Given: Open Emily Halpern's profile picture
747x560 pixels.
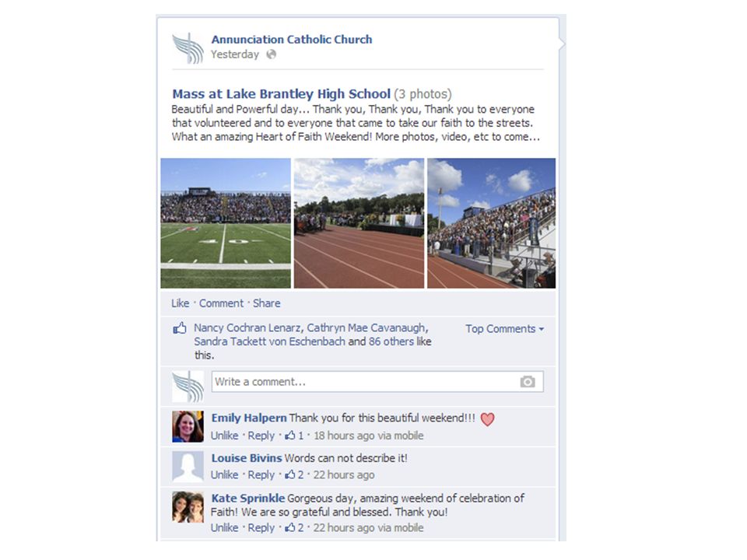Looking at the screenshot, I should [x=188, y=427].
